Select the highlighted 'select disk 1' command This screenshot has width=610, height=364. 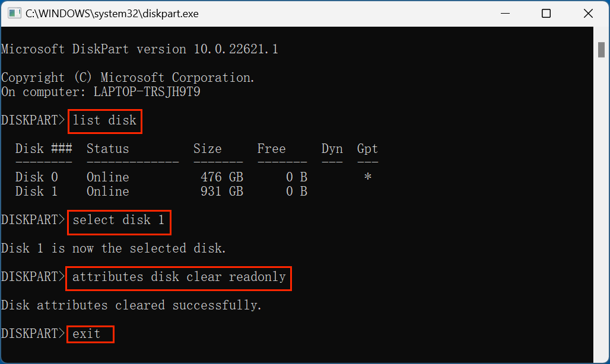point(119,222)
